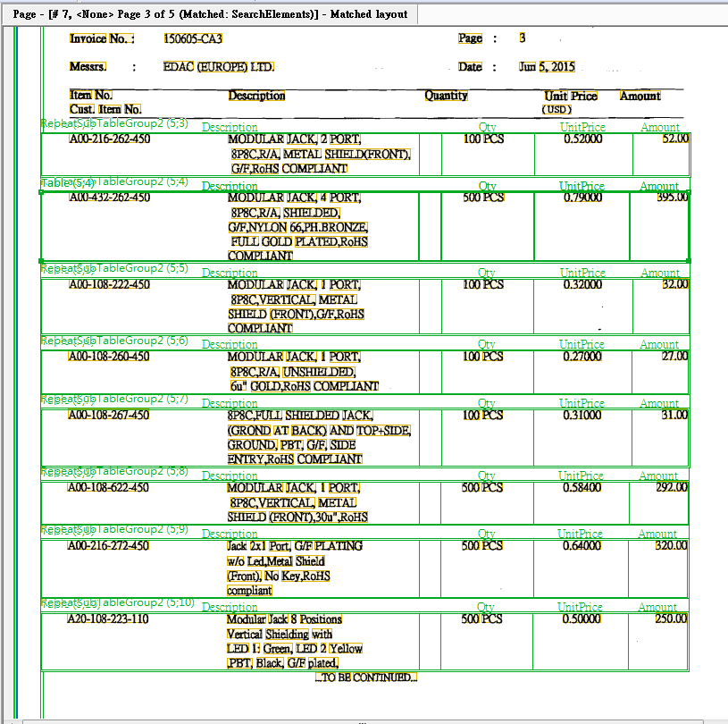
Task: Click the amount 31.00
Action: click(674, 415)
